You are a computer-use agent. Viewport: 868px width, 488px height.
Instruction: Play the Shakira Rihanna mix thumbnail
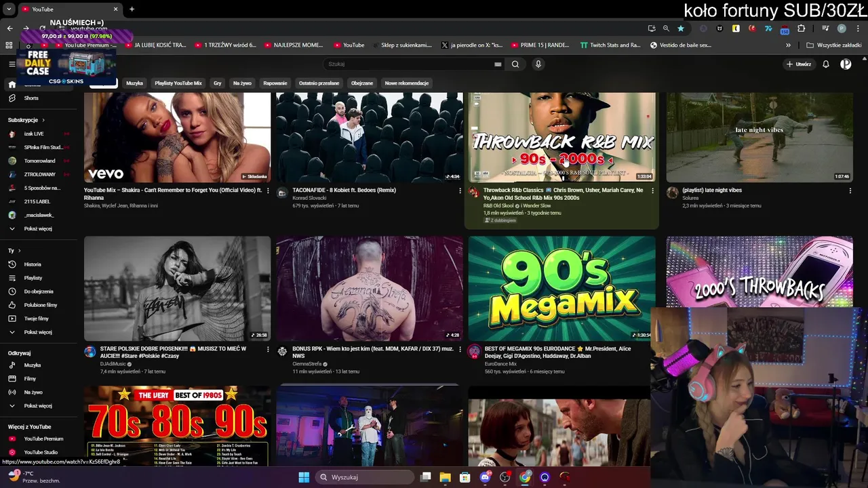[x=177, y=138]
